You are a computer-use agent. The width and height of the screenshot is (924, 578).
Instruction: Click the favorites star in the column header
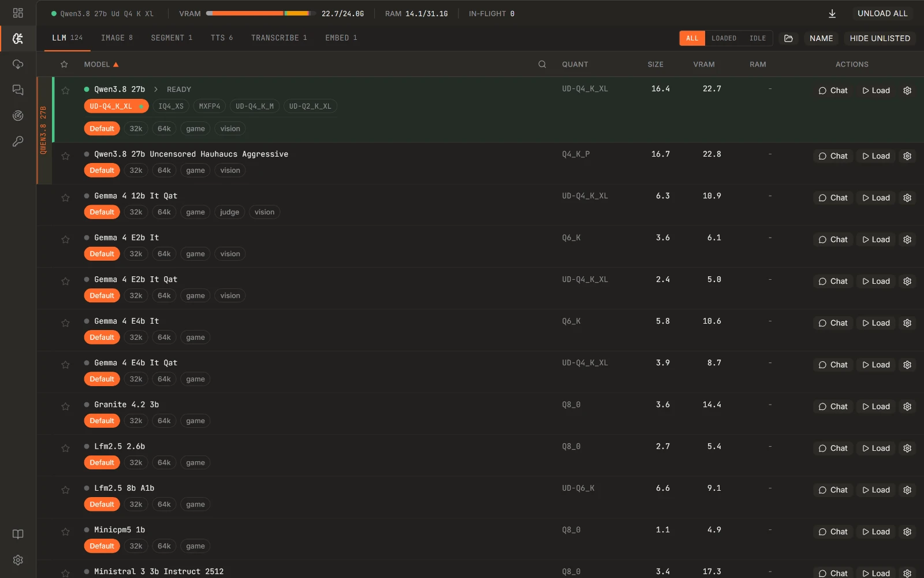[x=64, y=64]
